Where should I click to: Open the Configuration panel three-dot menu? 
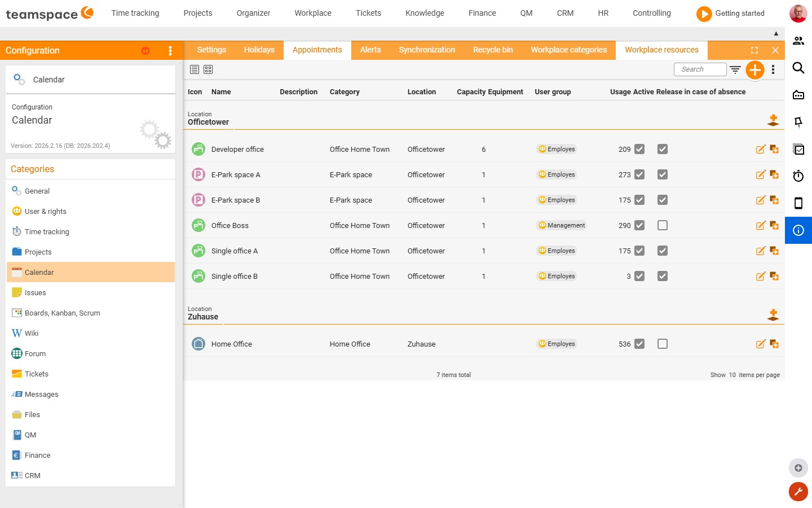tap(170, 51)
